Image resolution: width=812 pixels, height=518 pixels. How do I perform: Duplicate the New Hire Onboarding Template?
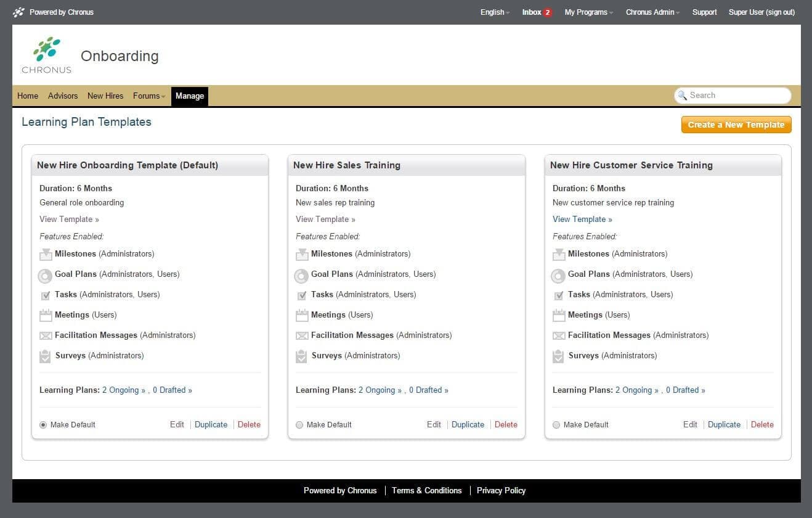(211, 425)
